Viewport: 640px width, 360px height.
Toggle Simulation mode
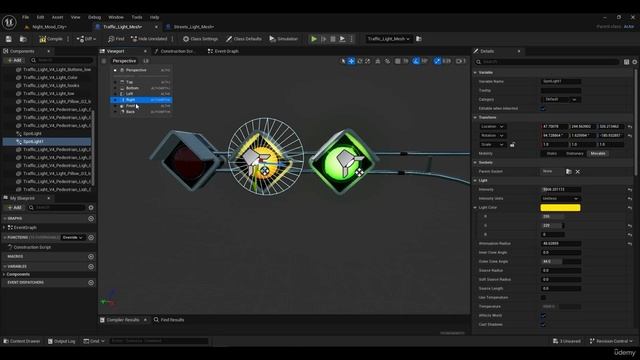[x=283, y=39]
